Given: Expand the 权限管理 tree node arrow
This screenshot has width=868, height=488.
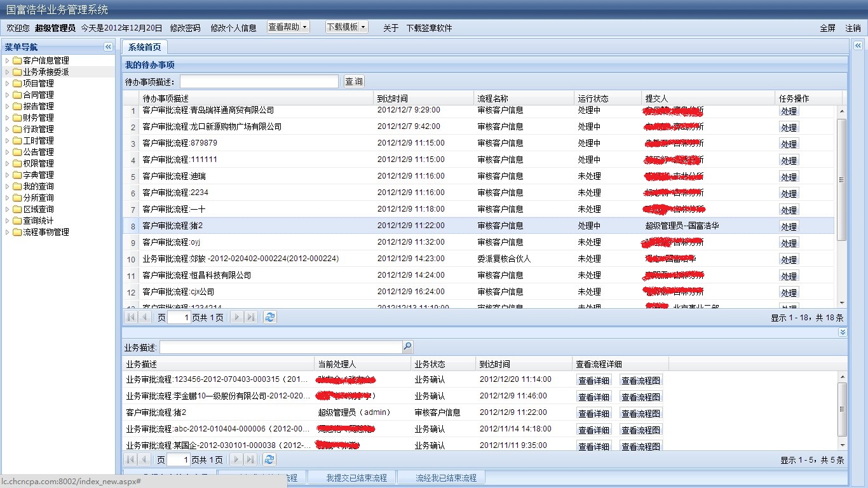Looking at the screenshot, I should [x=7, y=163].
